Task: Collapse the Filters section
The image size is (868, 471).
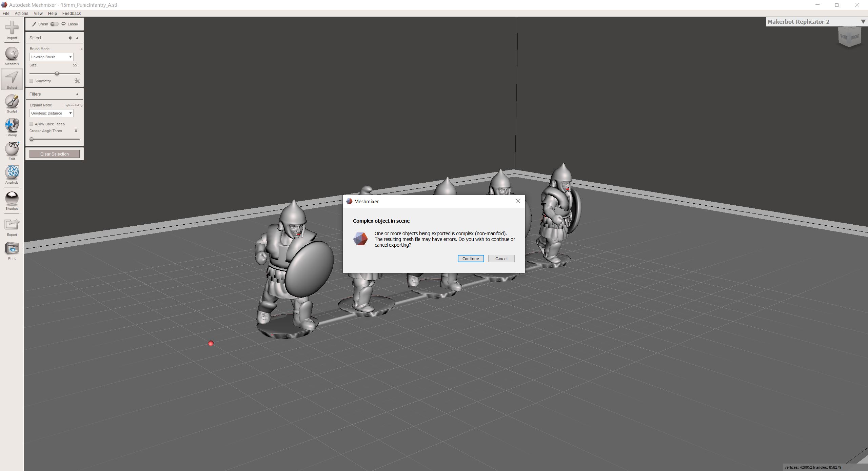Action: pyautogui.click(x=77, y=94)
